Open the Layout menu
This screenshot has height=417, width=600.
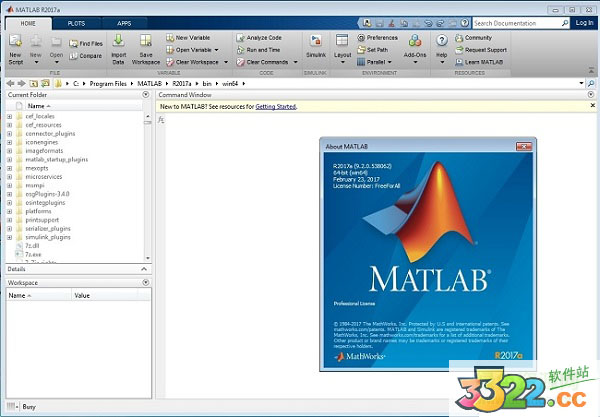tap(342, 49)
